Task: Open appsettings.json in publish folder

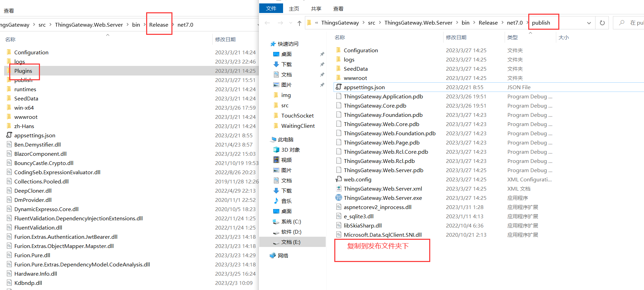Action: (364, 87)
